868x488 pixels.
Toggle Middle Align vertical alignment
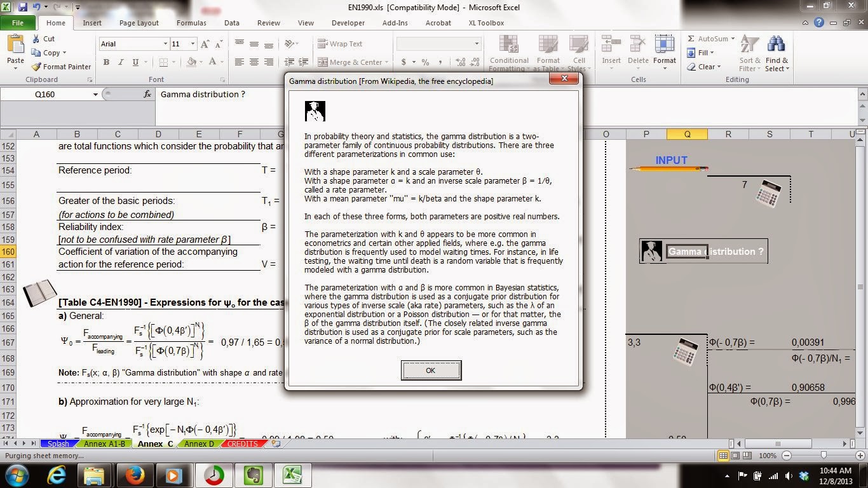click(x=254, y=44)
